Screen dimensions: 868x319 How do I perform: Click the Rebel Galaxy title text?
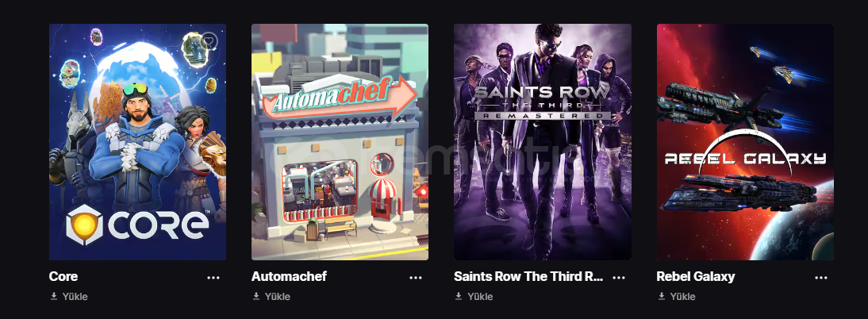coord(696,276)
